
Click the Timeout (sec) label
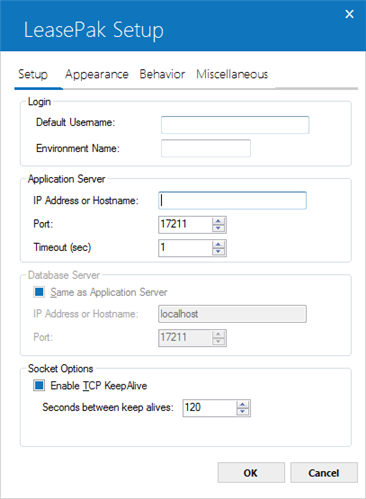point(62,247)
